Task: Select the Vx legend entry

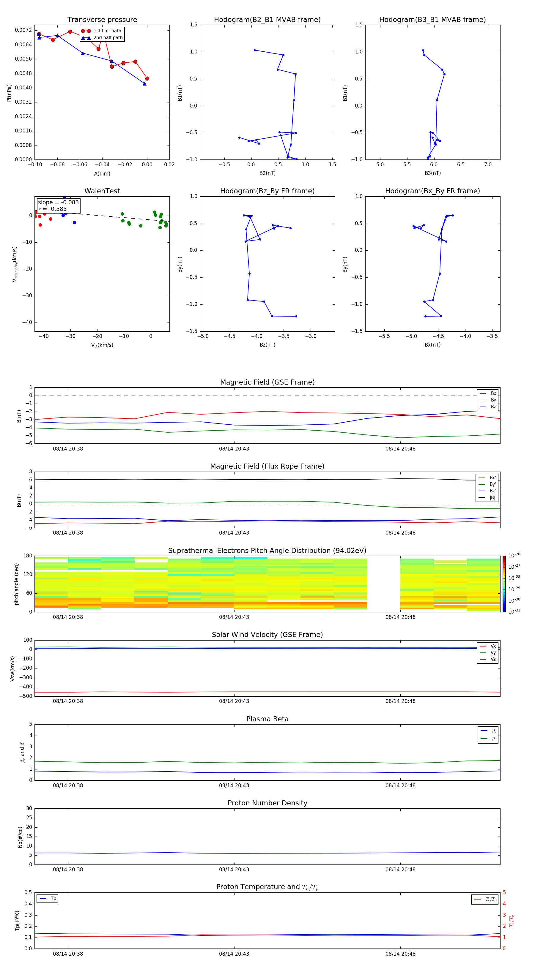Action: [x=488, y=646]
